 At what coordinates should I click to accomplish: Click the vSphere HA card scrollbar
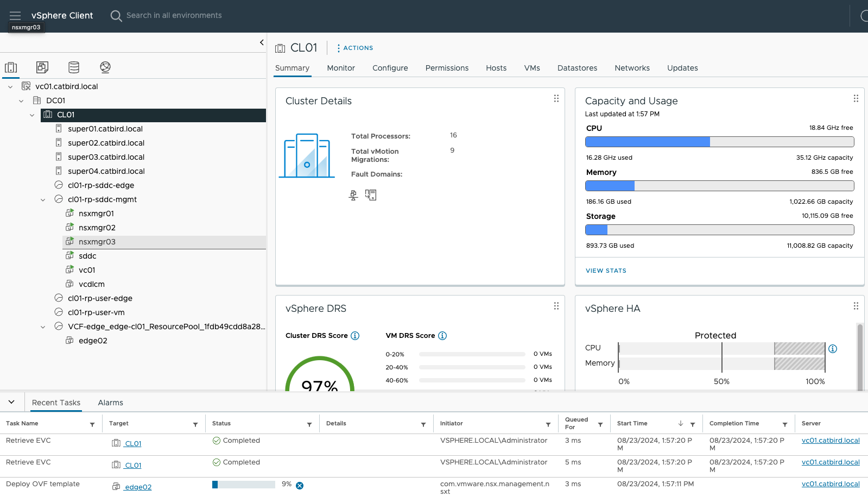pyautogui.click(x=860, y=356)
